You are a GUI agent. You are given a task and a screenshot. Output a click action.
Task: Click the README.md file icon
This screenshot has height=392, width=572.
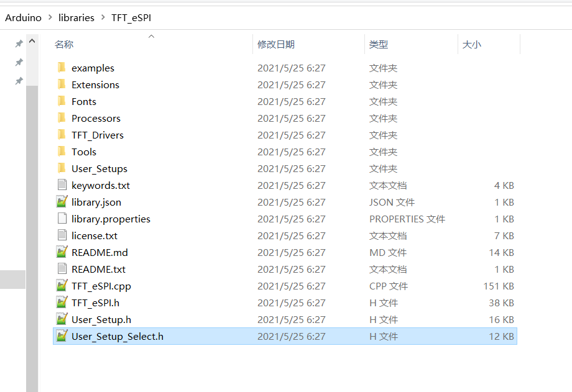(x=62, y=252)
